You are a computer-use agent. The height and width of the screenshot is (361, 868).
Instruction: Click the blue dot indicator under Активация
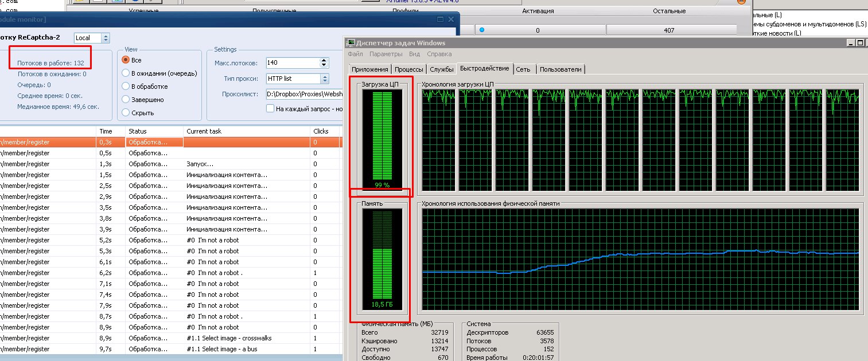pos(482,30)
